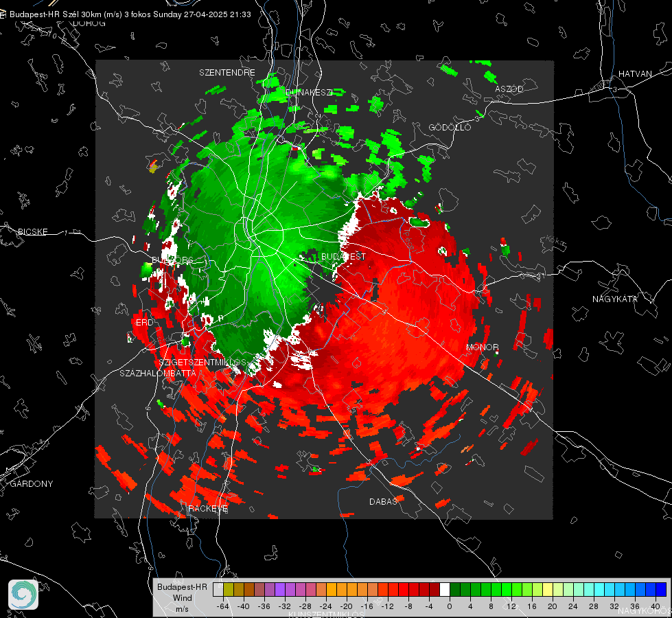
Task: Click the SZÁZHALOMBATTA label
Action: [158, 373]
